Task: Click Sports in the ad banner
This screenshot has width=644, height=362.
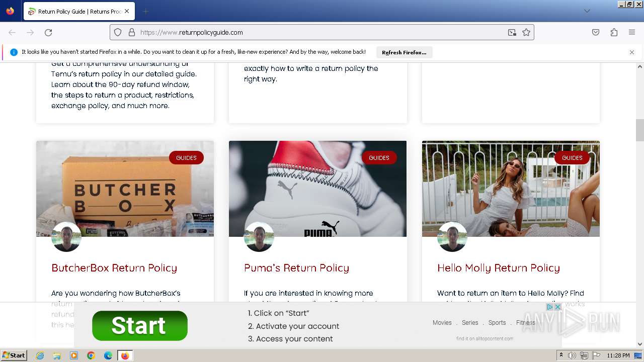Action: [497, 323]
